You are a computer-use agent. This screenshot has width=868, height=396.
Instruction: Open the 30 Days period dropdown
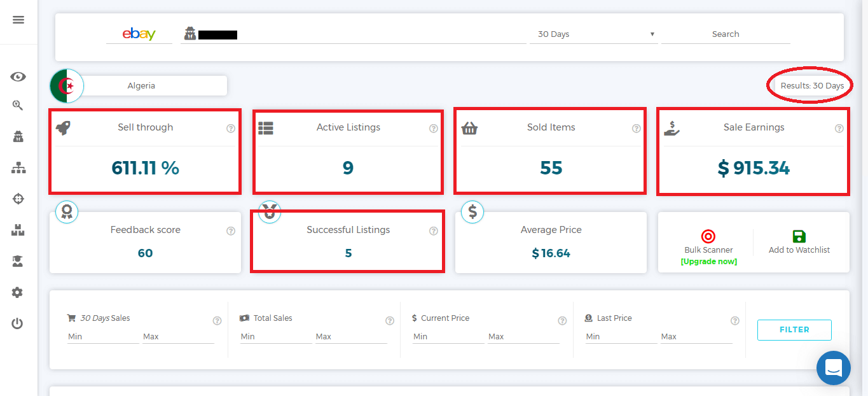pos(596,34)
